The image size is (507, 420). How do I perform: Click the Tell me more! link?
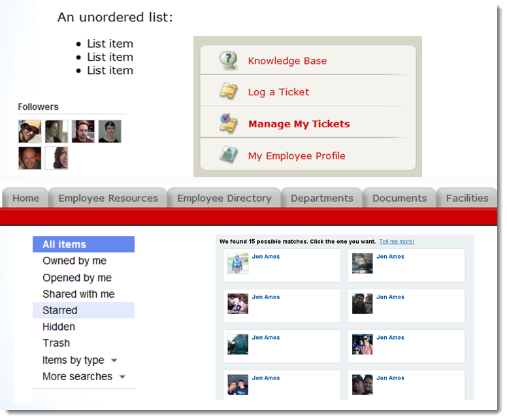click(x=397, y=242)
